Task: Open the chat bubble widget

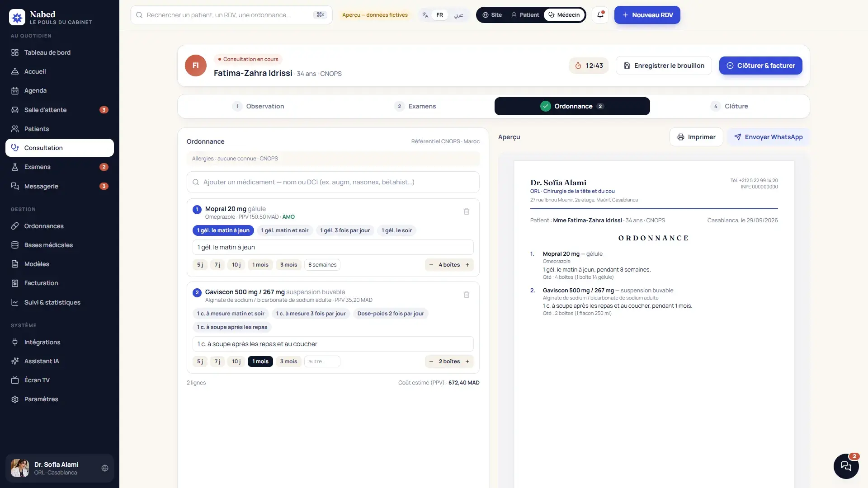Action: point(846,466)
